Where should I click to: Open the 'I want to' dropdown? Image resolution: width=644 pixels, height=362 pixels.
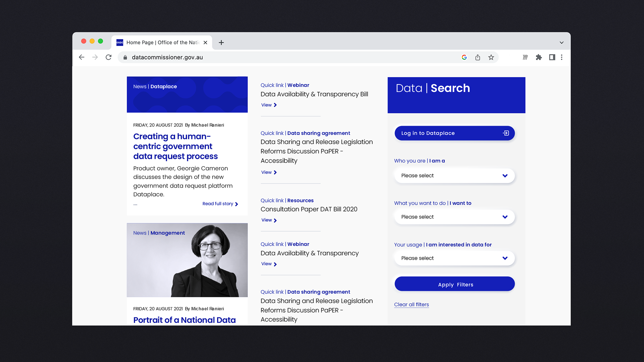click(x=454, y=217)
